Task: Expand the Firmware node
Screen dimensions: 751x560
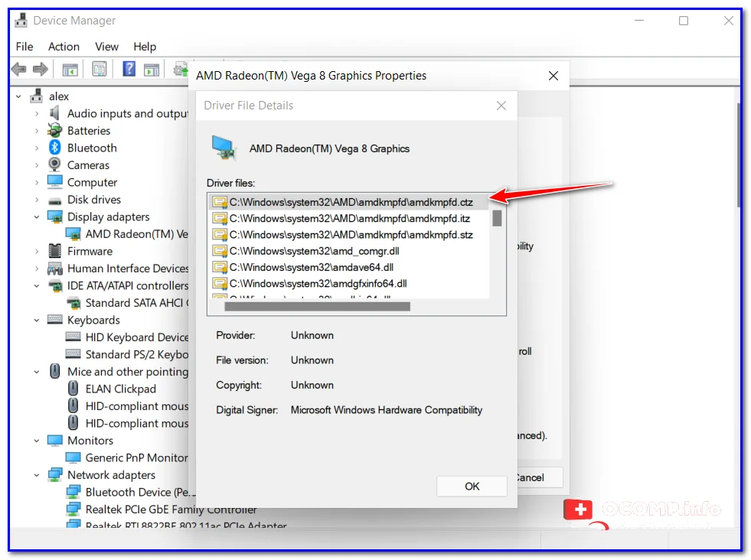Action: (x=37, y=251)
